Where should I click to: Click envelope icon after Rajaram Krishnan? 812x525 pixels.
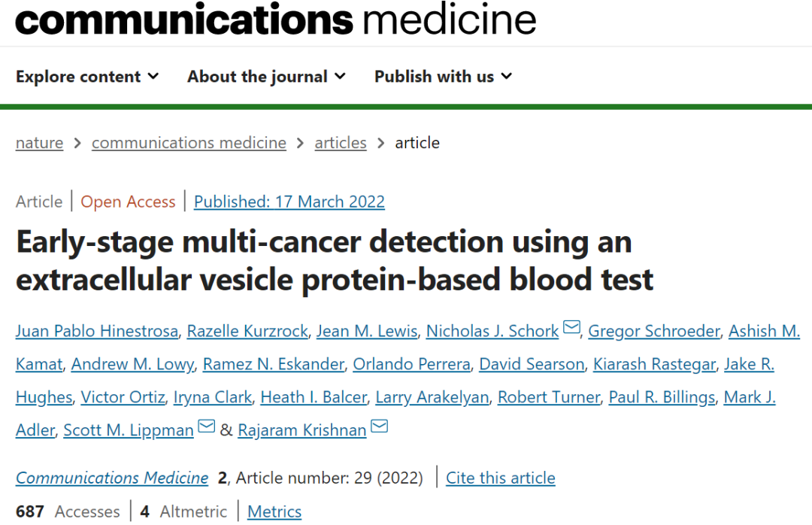[x=379, y=428]
